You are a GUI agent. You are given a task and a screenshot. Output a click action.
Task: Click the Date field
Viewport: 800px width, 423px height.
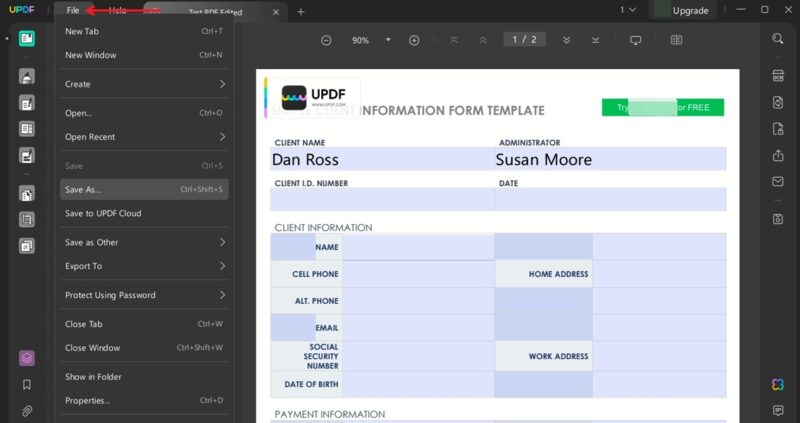coord(610,200)
